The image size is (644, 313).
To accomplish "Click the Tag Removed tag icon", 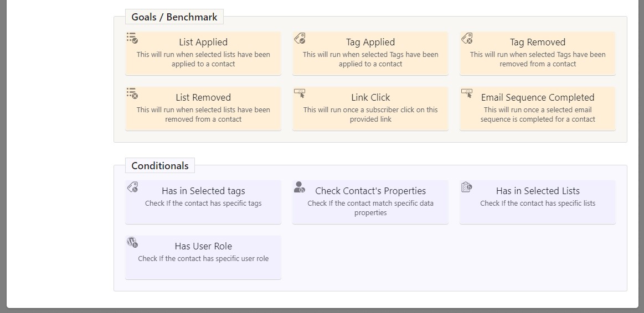I will (467, 38).
